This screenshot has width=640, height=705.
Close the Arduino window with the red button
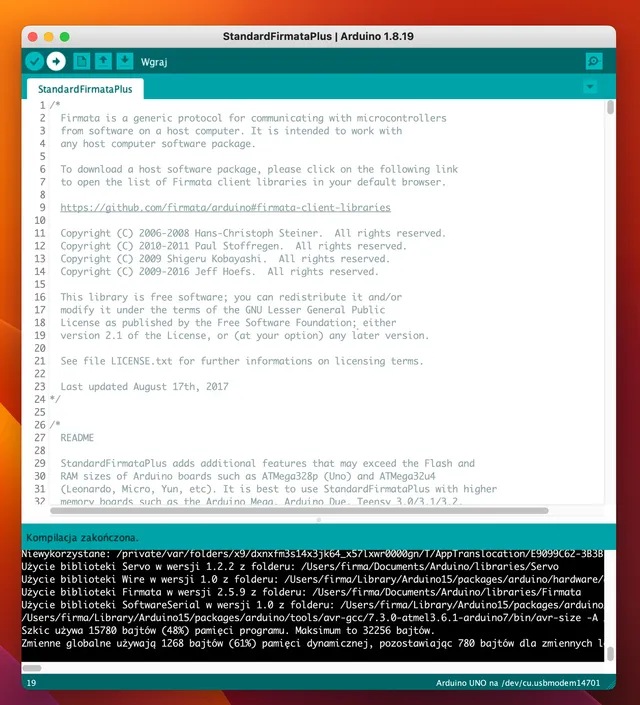coord(32,37)
